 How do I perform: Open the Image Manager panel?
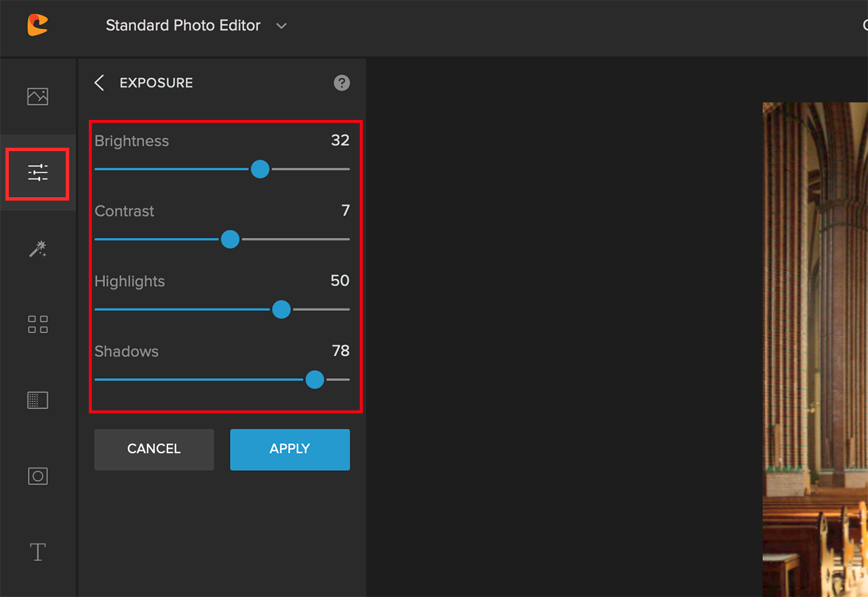pyautogui.click(x=37, y=96)
